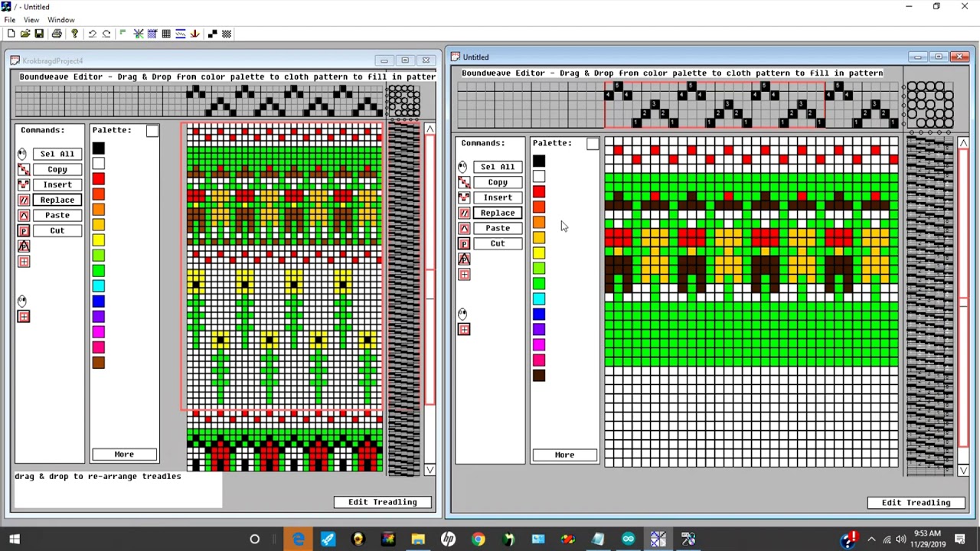Click the tie-up circle grid in the Krokbragd window
980x551 pixels.
coord(403,101)
